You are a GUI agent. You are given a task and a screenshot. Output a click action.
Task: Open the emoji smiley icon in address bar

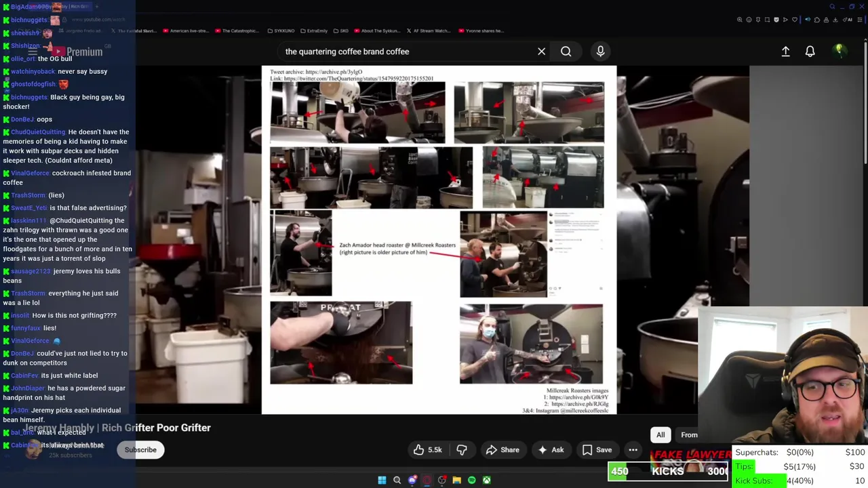(749, 20)
